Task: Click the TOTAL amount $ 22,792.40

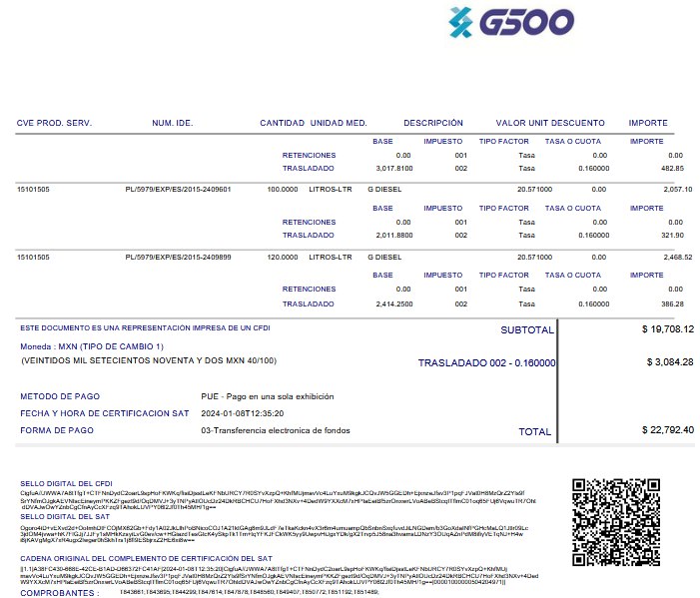Action: coord(667,430)
